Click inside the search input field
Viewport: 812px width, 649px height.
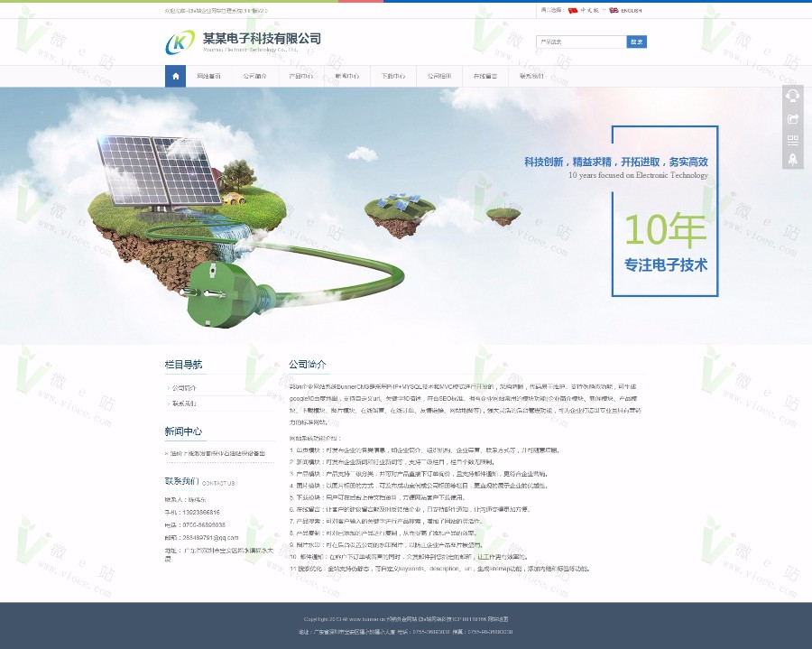click(x=582, y=41)
